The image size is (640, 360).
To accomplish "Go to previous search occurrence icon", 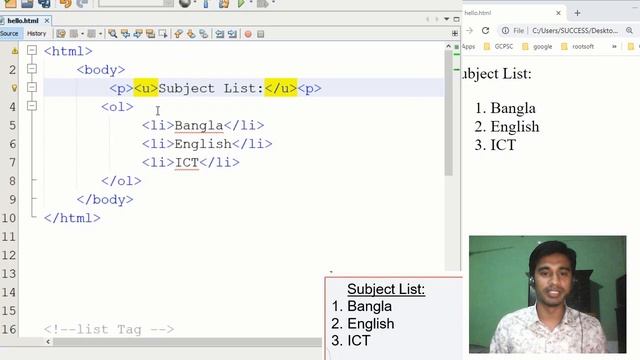I will coord(125,34).
